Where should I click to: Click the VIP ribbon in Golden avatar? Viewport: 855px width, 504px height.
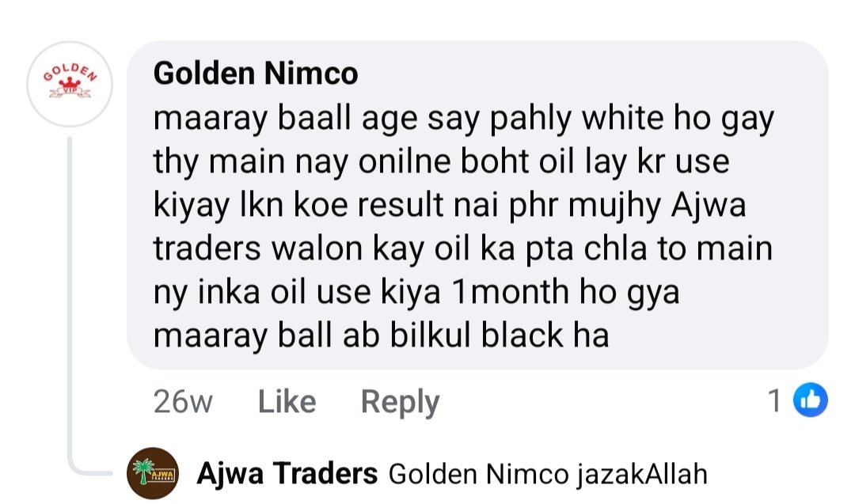(70, 92)
